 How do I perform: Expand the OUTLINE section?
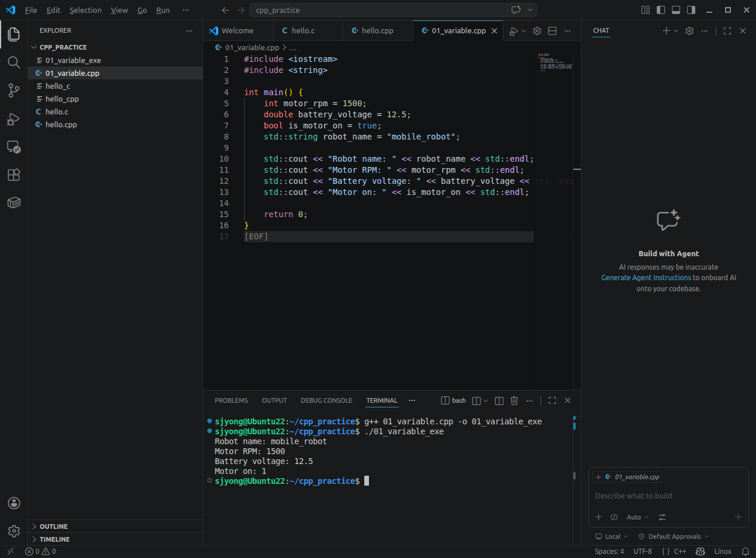pyautogui.click(x=116, y=526)
